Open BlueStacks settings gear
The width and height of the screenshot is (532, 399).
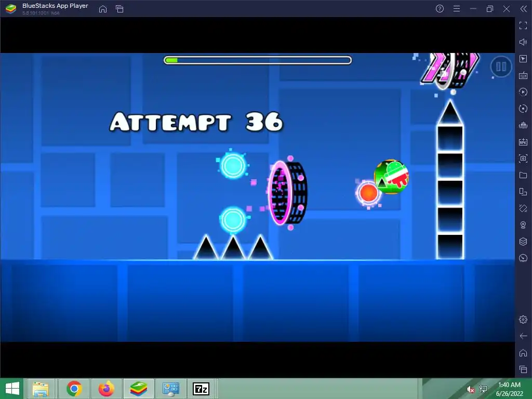click(x=523, y=320)
